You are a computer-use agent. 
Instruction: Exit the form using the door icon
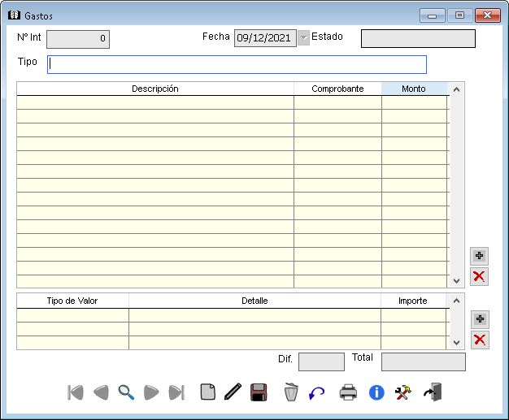click(x=433, y=392)
